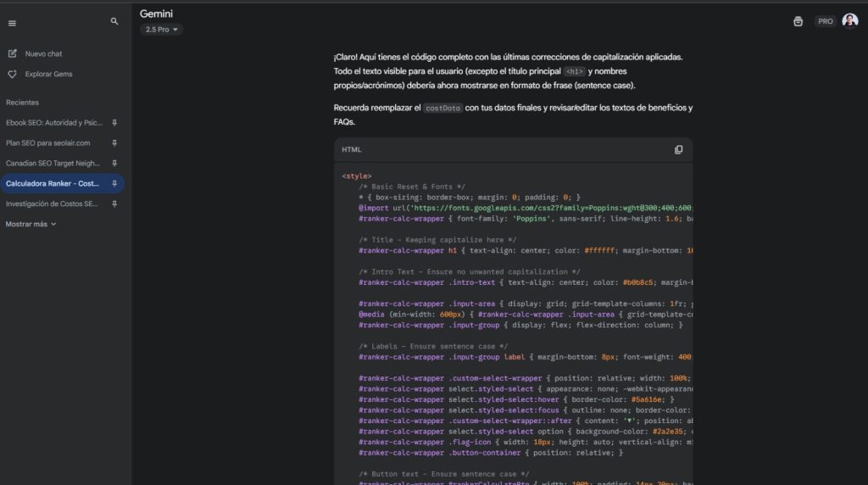This screenshot has height=485, width=868.
Task: Click the Nuevo chat pencil icon
Action: pos(12,53)
